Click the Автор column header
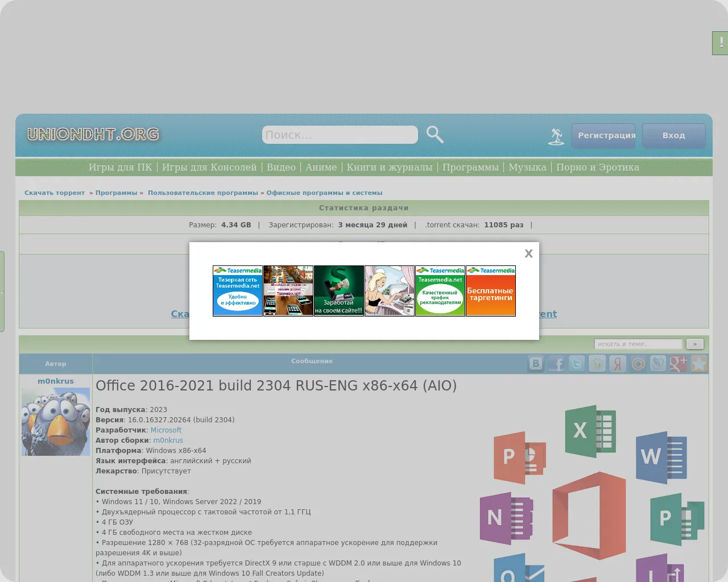The width and height of the screenshot is (728, 582). [x=56, y=364]
